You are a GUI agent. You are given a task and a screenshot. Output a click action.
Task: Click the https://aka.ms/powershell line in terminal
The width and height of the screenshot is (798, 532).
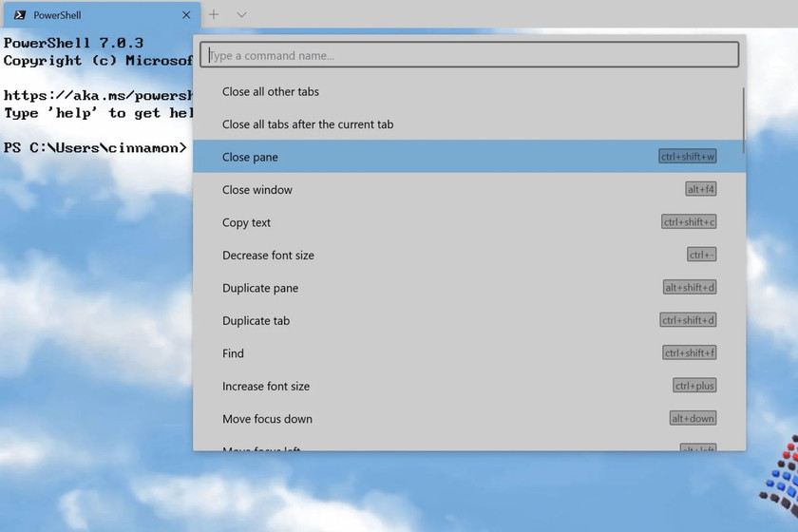click(98, 95)
